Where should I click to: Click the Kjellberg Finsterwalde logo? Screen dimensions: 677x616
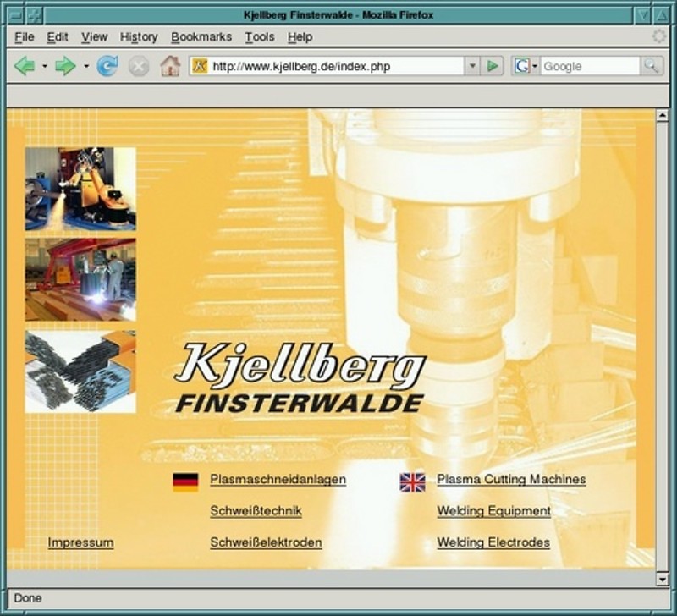point(300,377)
